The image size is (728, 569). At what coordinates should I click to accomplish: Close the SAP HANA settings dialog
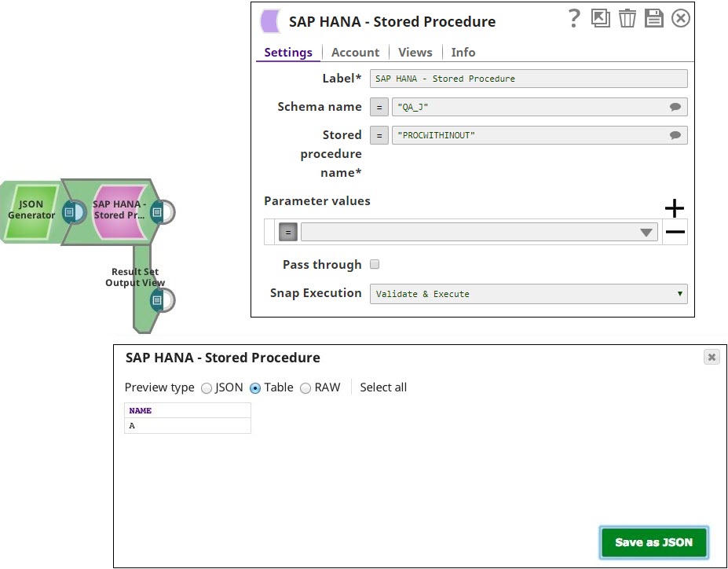click(681, 19)
